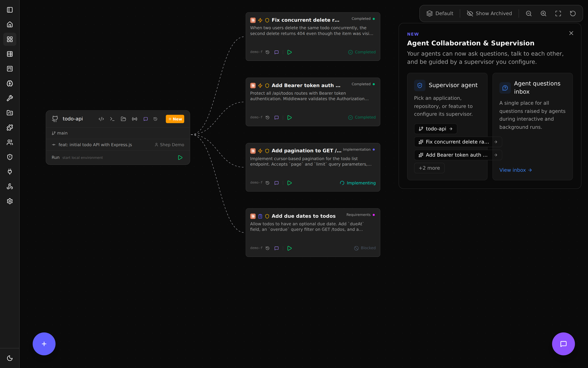Viewport: 588px width, 368px height.
Task: Zoom in the canvas
Action: coord(544,14)
